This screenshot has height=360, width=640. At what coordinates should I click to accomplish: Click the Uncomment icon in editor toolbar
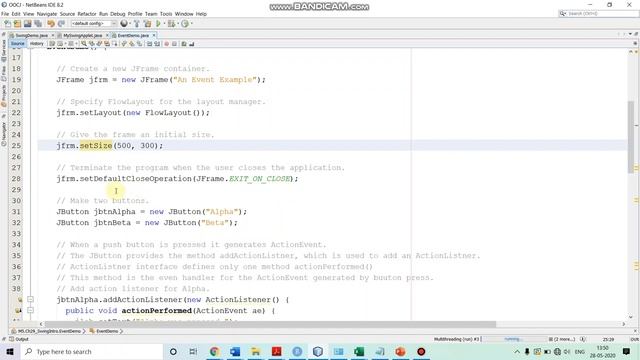(191, 44)
